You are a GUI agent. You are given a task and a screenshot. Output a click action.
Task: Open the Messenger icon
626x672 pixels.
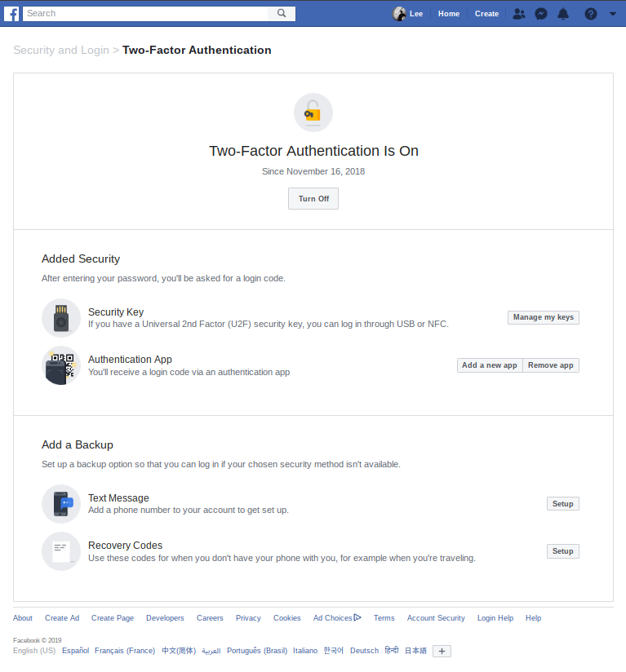tap(541, 14)
